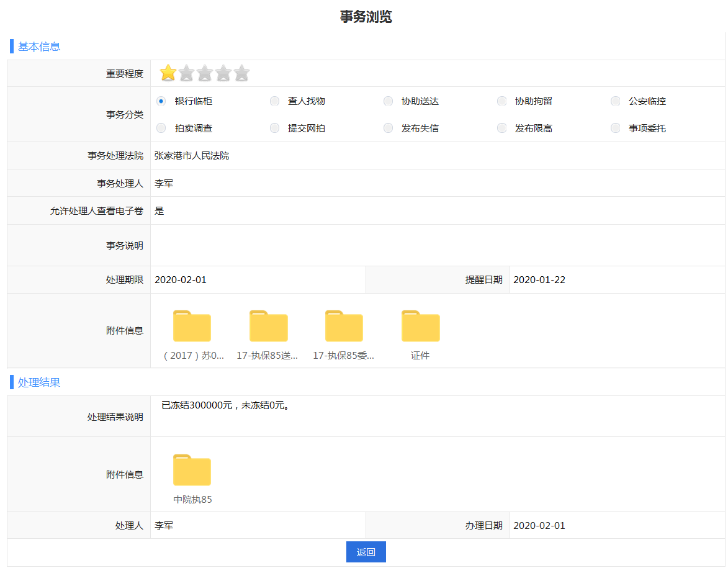Click the blue 返回 button

(x=366, y=552)
